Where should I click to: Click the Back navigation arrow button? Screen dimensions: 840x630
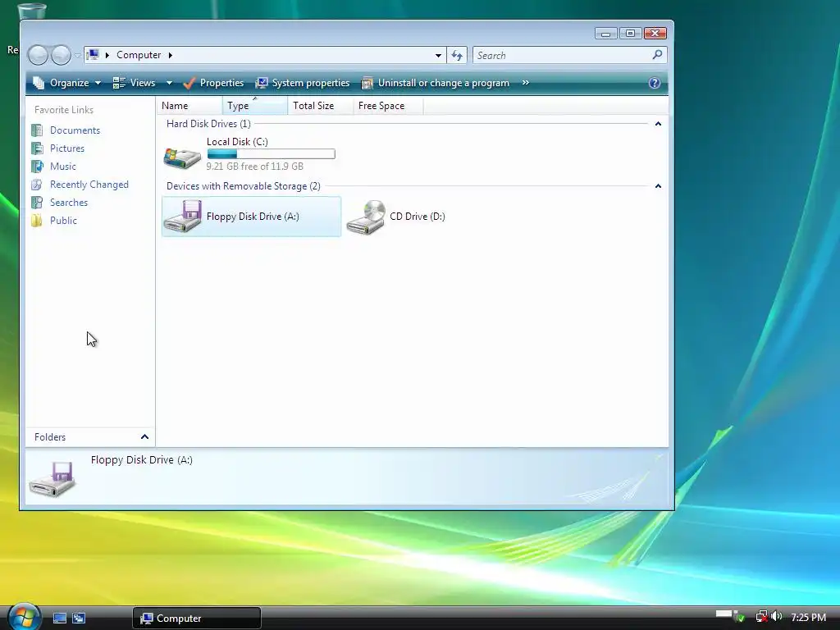pos(38,55)
